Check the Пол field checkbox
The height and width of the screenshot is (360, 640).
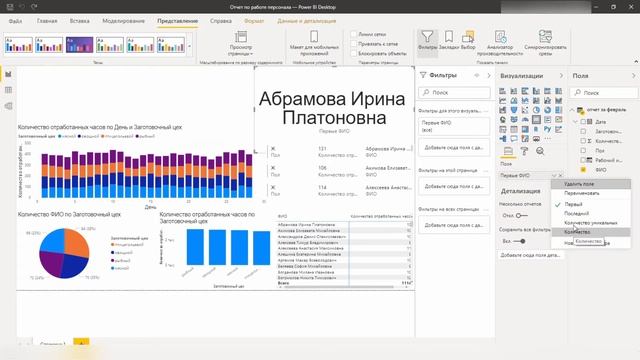coord(583,151)
